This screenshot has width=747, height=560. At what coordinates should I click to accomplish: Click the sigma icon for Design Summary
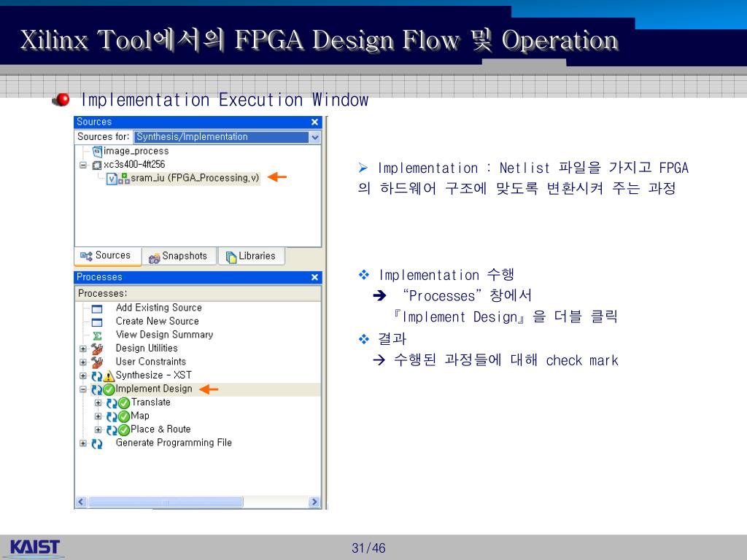97,335
